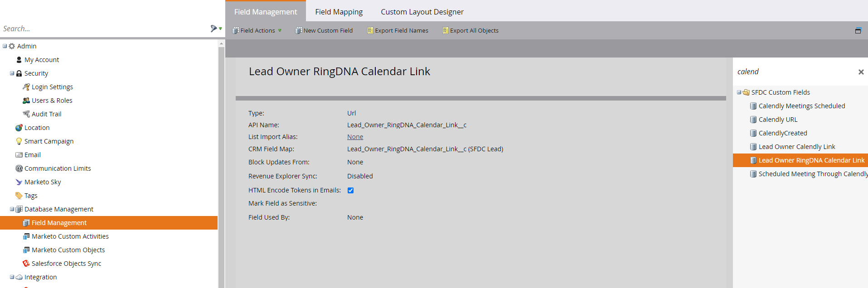Click the Marketo Custom Activities icon
The image size is (868, 288).
click(26, 236)
